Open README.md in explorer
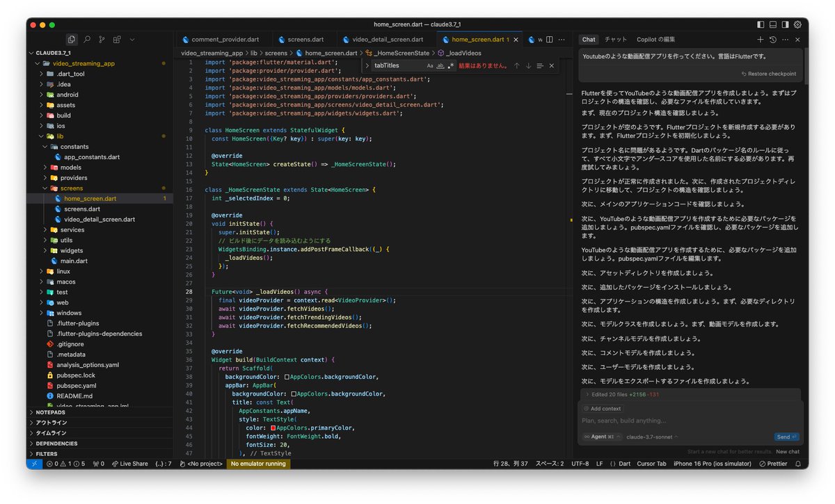 [x=100, y=396]
